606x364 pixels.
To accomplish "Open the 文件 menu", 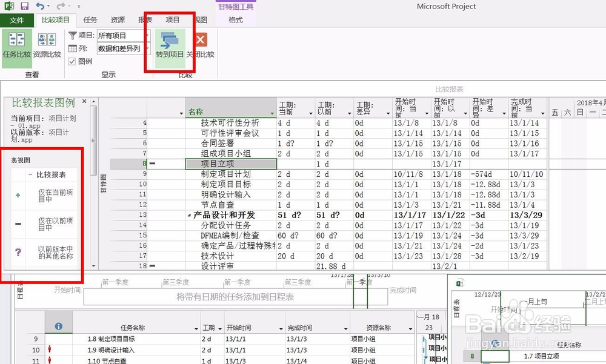I will tap(16, 20).
